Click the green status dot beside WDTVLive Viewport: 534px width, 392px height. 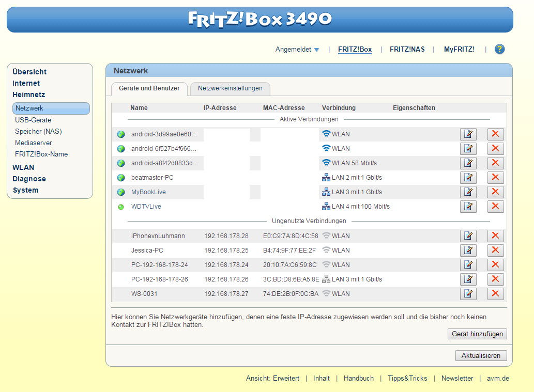click(x=121, y=207)
